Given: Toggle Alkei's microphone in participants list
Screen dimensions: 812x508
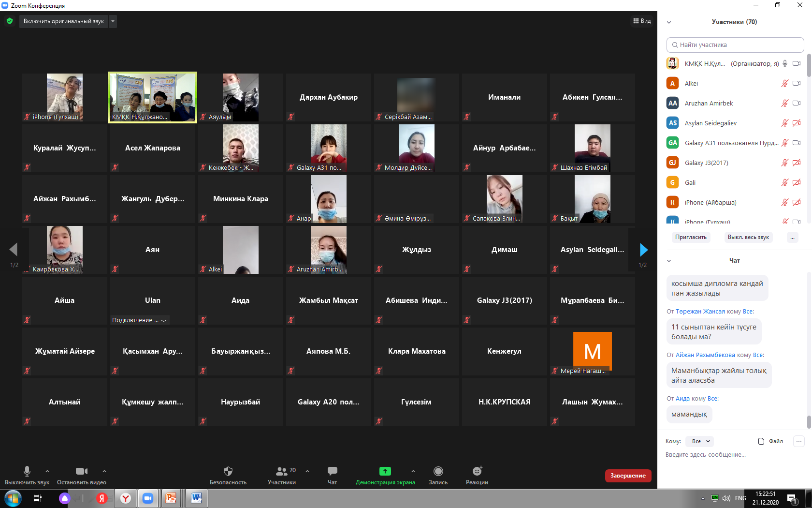Looking at the screenshot, I should click(x=784, y=83).
